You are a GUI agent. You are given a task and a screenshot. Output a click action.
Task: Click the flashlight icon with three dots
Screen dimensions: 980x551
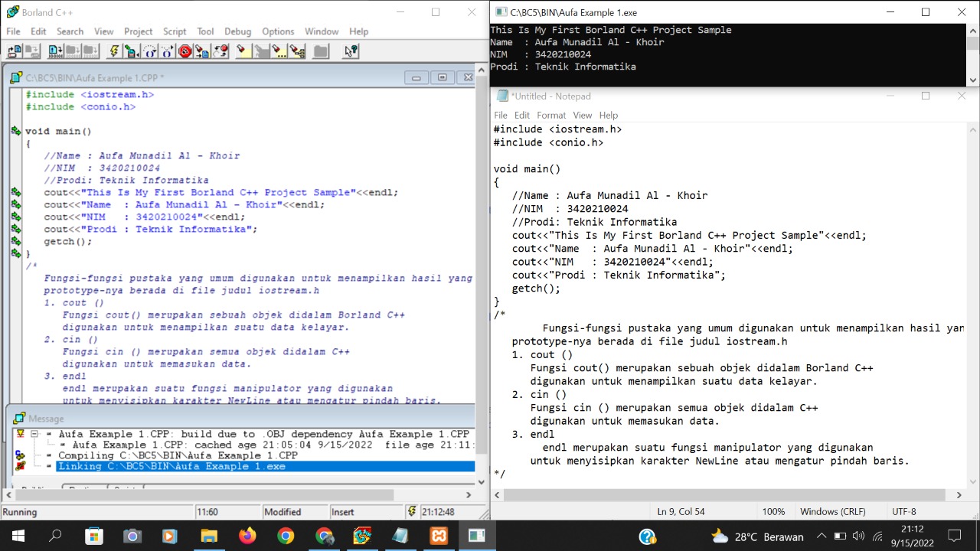(x=279, y=51)
